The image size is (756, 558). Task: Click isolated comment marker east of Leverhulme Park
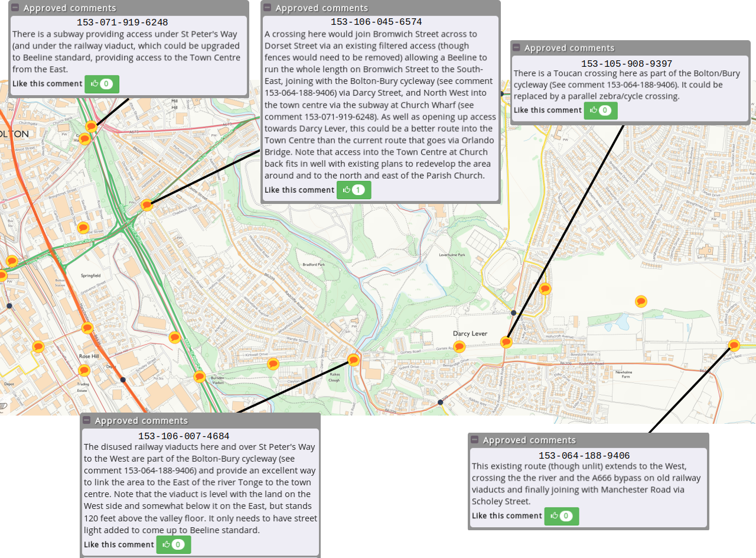641,301
